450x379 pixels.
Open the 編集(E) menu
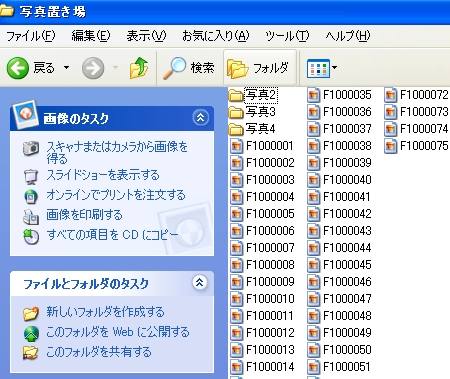(91, 36)
